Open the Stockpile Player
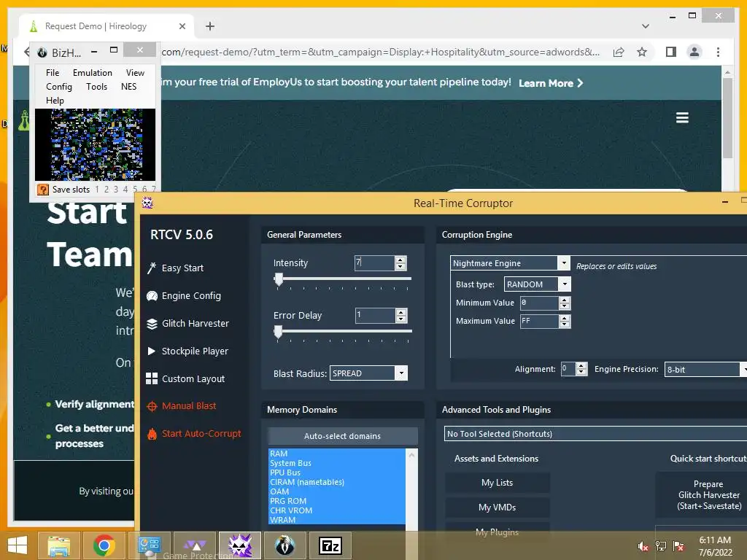This screenshot has width=747, height=560. pyautogui.click(x=187, y=351)
